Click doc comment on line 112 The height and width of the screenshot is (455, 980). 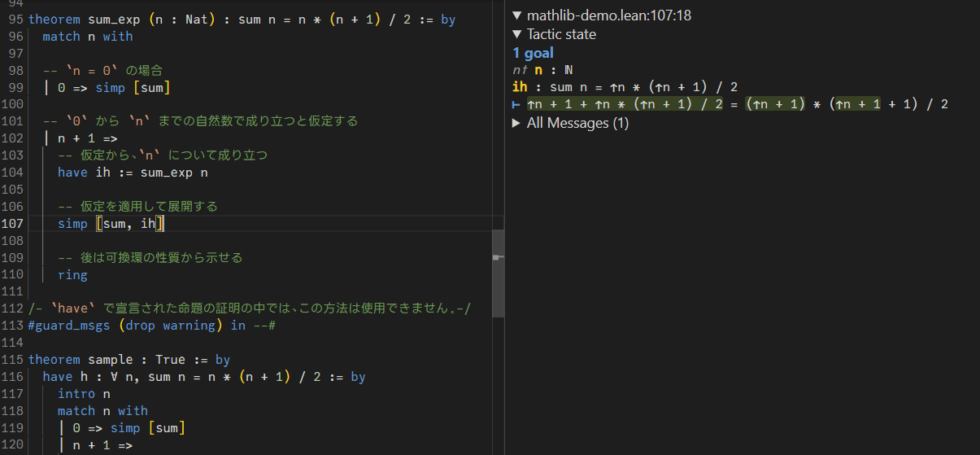[250, 309]
